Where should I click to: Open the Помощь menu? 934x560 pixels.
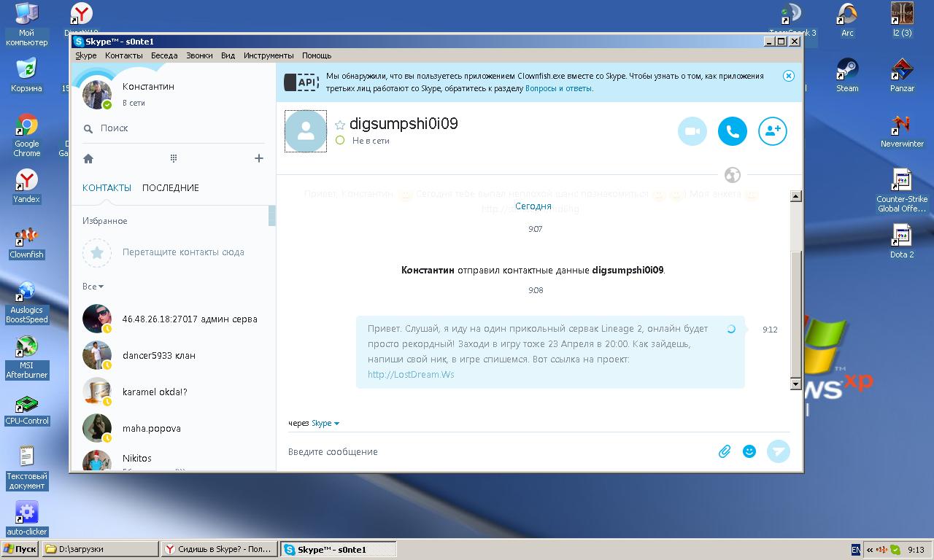pyautogui.click(x=317, y=55)
